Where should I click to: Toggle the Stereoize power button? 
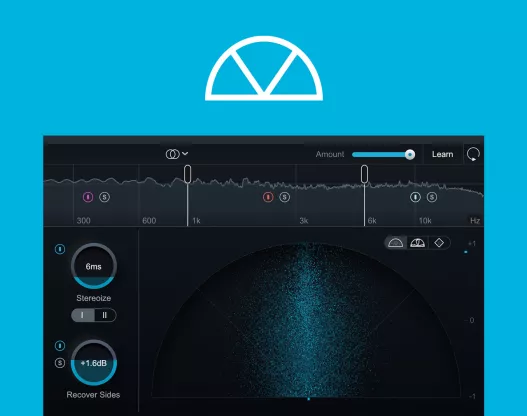(60, 249)
